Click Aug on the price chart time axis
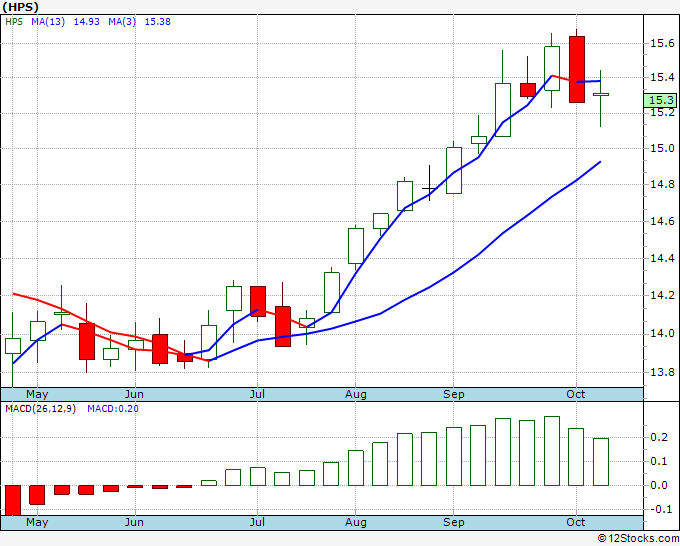The height and width of the screenshot is (546, 680). pyautogui.click(x=356, y=394)
